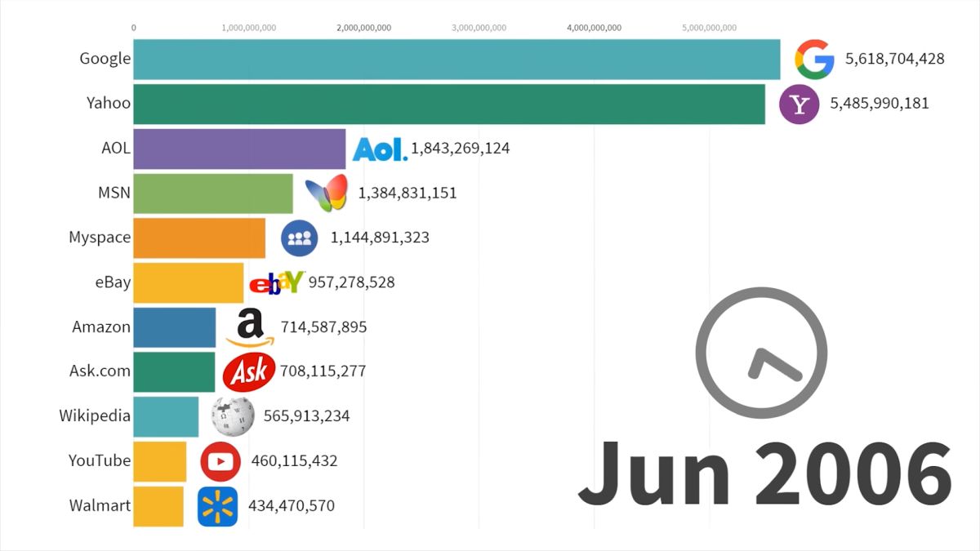
Task: Select the Myspace people icon
Action: pos(300,238)
